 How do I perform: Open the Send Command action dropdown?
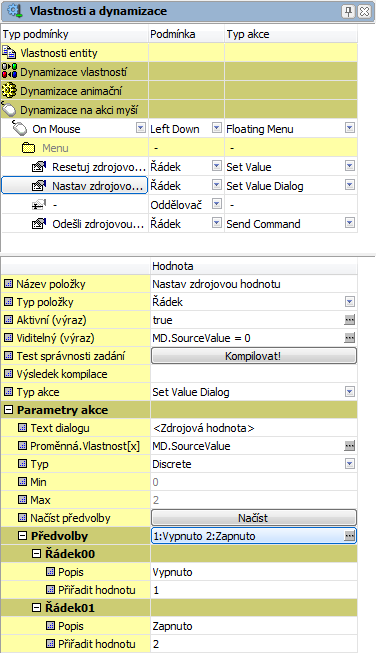coord(350,223)
